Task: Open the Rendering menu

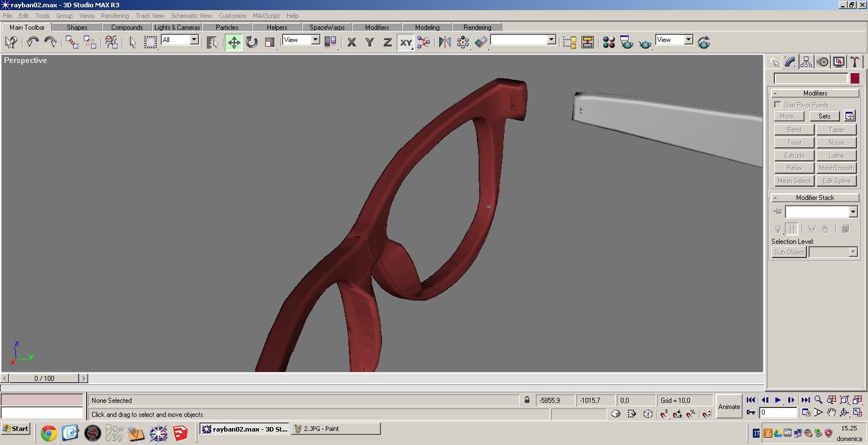Action: [115, 16]
